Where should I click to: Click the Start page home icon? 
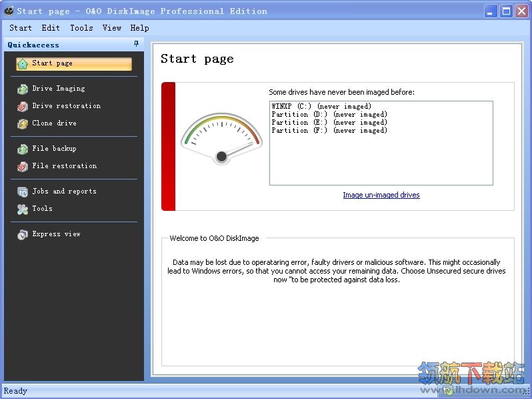(x=23, y=64)
